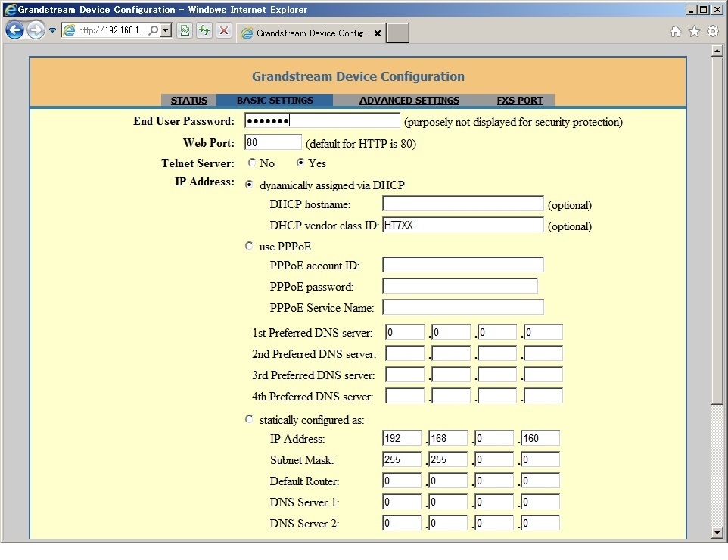Click the scrollbar down arrow
Viewport: 728px width, 560px height.
717,533
